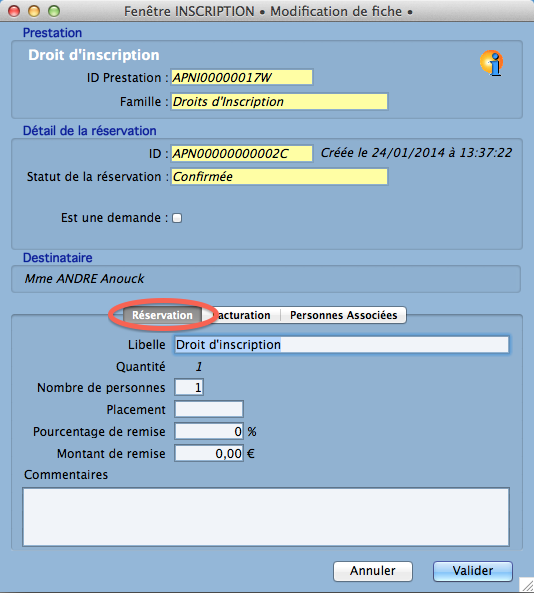
Task: Select the Pourcentage de remise field
Action: (x=209, y=431)
